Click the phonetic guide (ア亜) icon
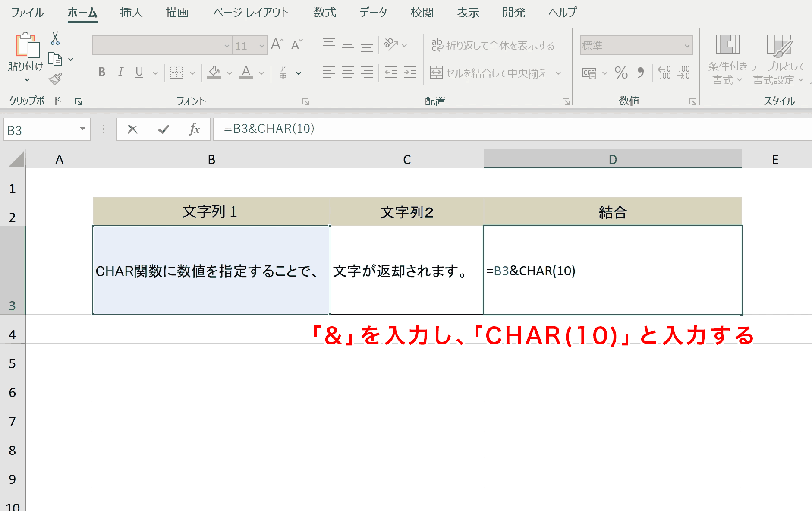The image size is (812, 511). pyautogui.click(x=283, y=73)
